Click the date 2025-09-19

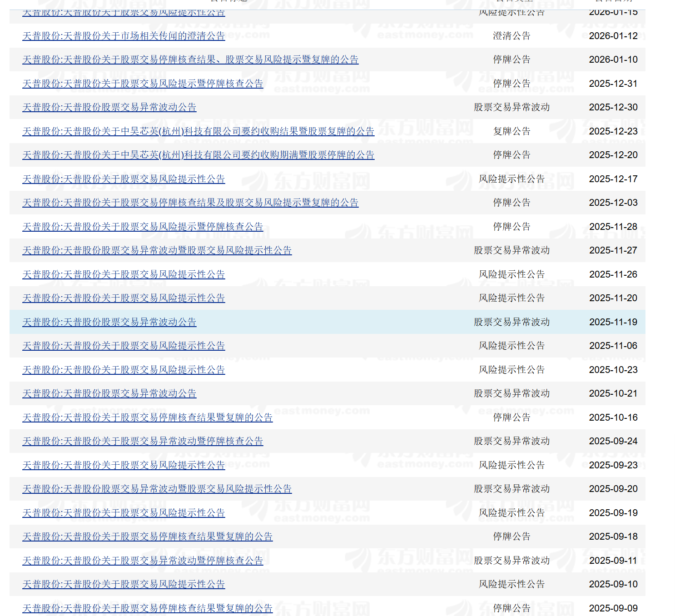coord(613,513)
